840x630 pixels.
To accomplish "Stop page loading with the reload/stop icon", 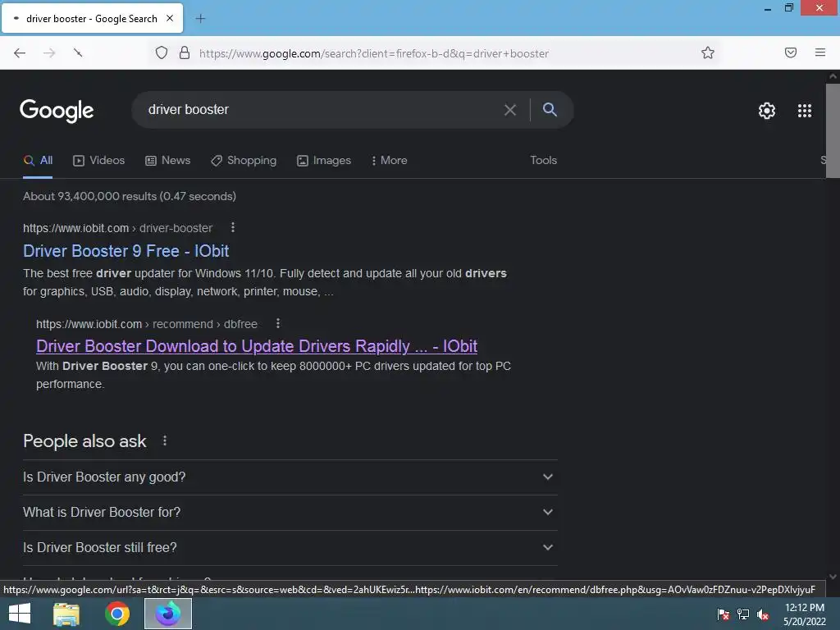I will pos(78,52).
